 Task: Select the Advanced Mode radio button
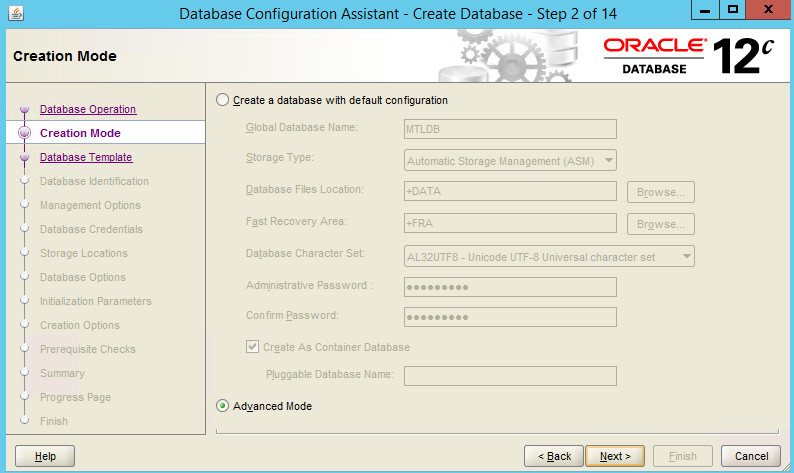[222, 406]
